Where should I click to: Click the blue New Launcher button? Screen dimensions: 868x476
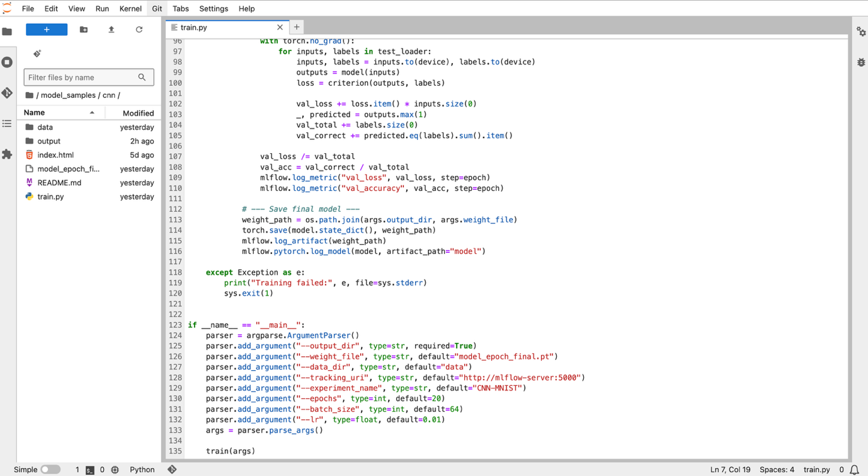(47, 30)
